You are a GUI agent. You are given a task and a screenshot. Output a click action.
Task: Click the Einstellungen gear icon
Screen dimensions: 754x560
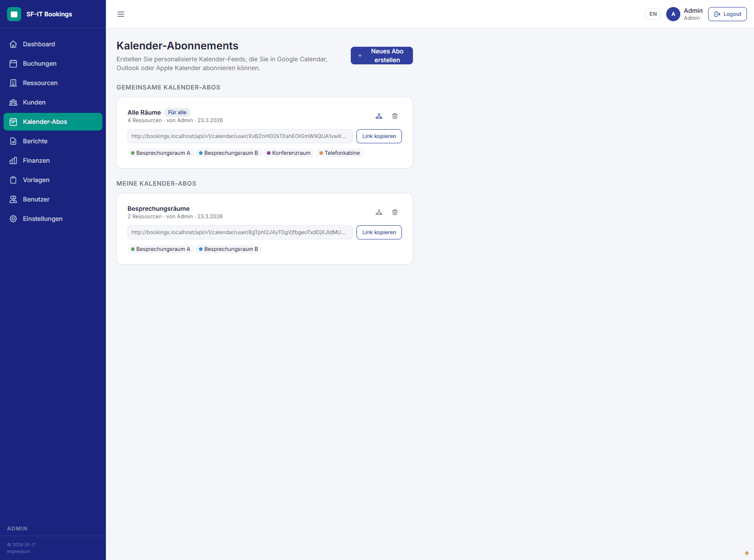[x=13, y=219]
